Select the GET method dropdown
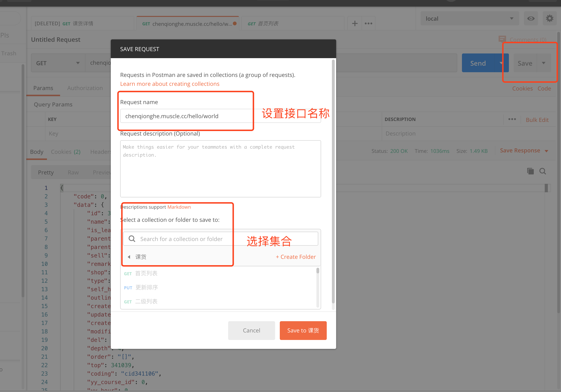The width and height of the screenshot is (561, 392). coord(58,63)
